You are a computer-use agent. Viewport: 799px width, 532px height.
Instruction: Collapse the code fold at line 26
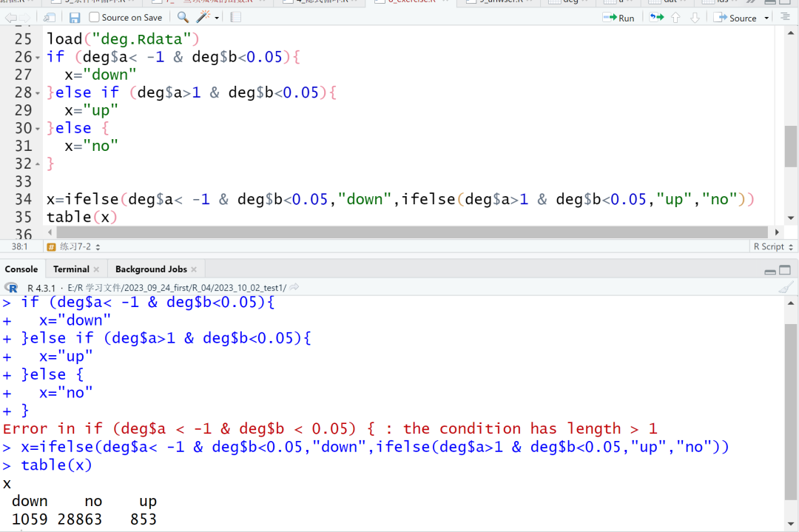point(38,57)
